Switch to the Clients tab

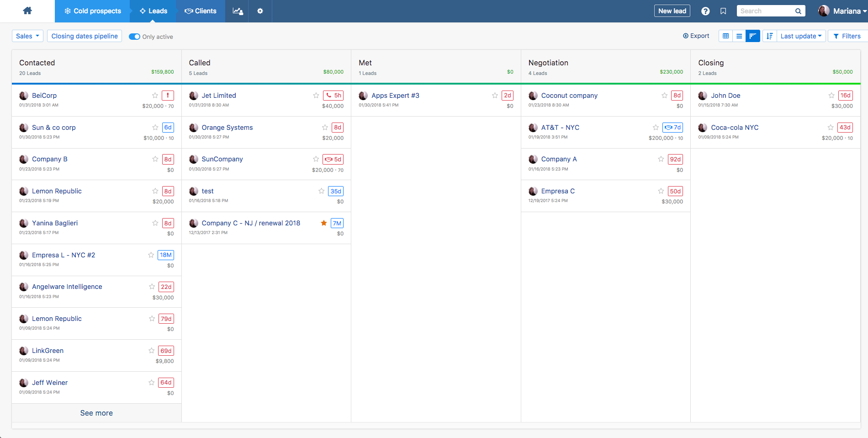tap(201, 11)
